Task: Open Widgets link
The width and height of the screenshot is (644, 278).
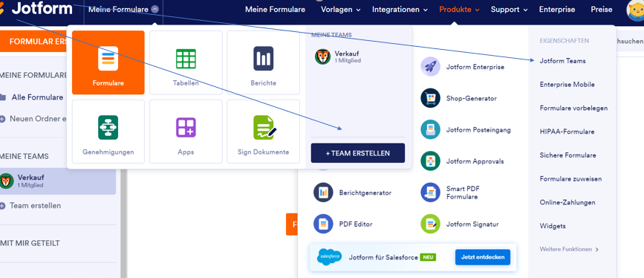Action: click(x=553, y=226)
